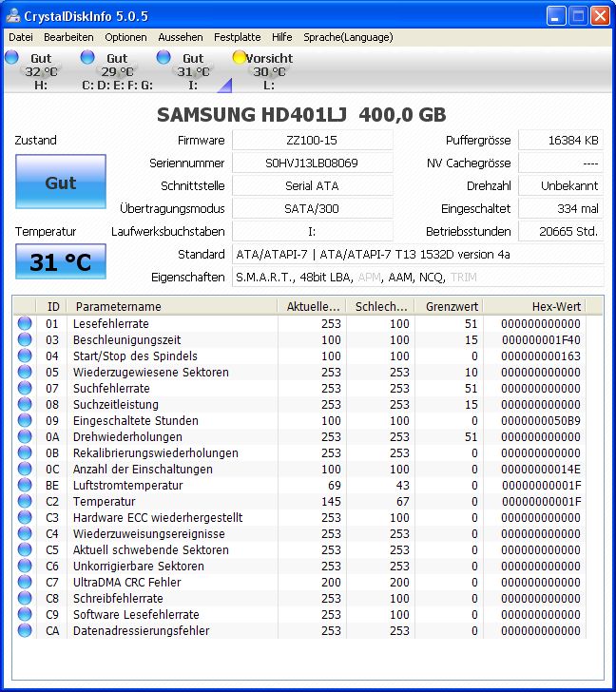
Task: Click the ID column header
Action: [x=51, y=306]
